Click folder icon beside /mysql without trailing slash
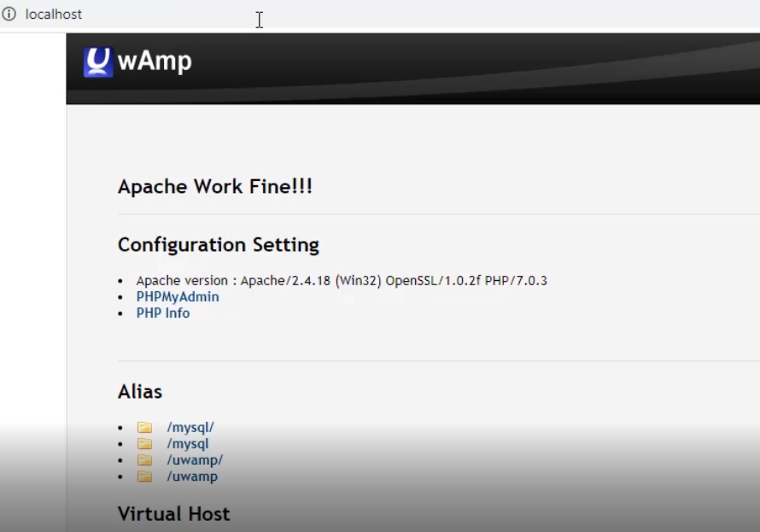 click(144, 444)
